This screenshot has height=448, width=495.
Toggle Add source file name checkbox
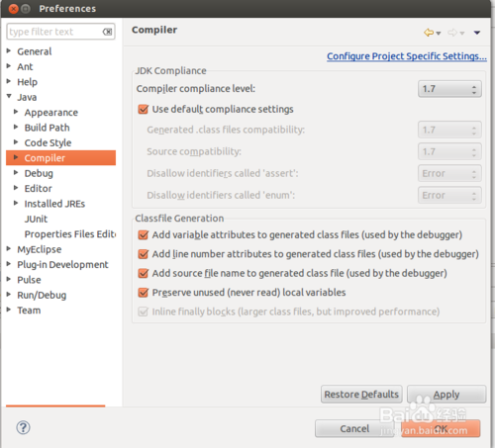[x=143, y=273]
